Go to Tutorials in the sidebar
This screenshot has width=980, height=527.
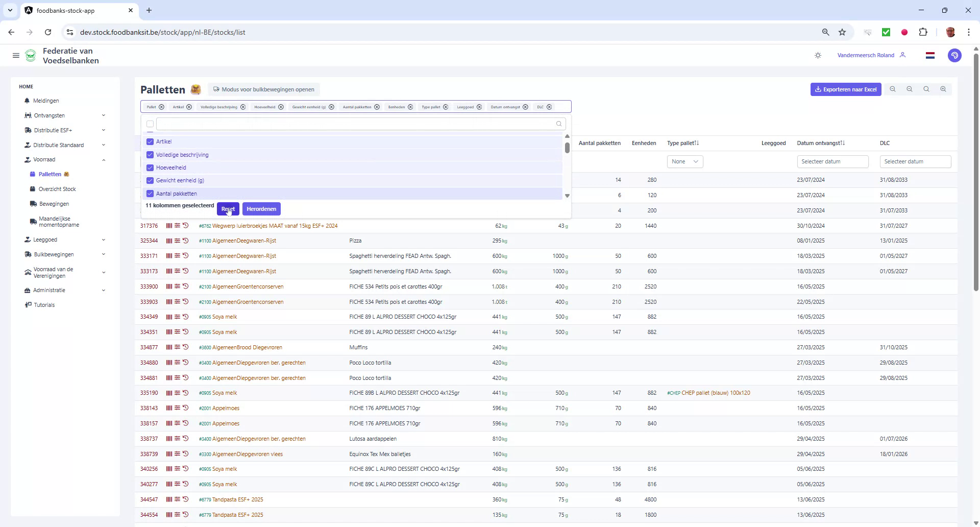43,305
